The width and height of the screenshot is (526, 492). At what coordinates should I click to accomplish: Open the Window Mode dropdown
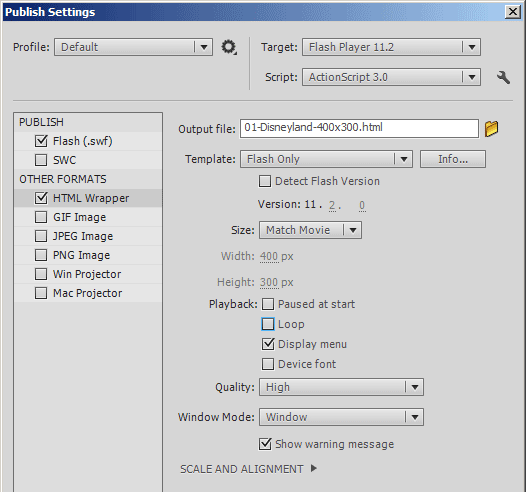point(341,417)
